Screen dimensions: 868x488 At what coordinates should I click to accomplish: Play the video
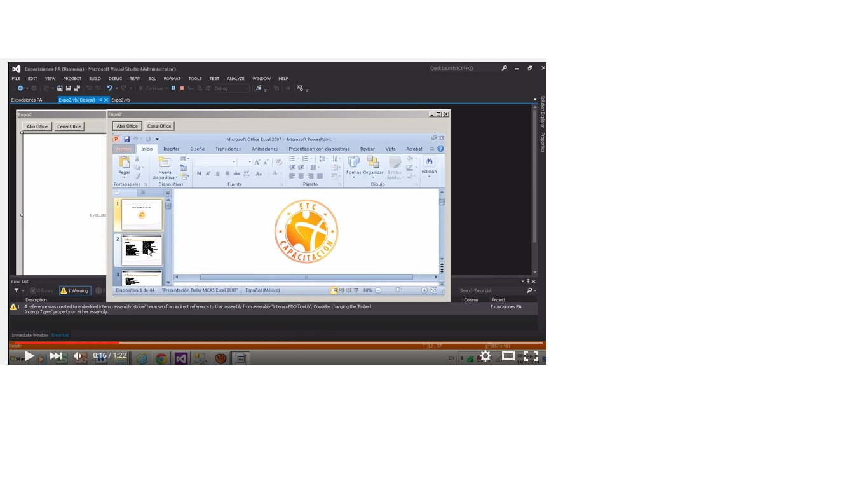pos(29,356)
